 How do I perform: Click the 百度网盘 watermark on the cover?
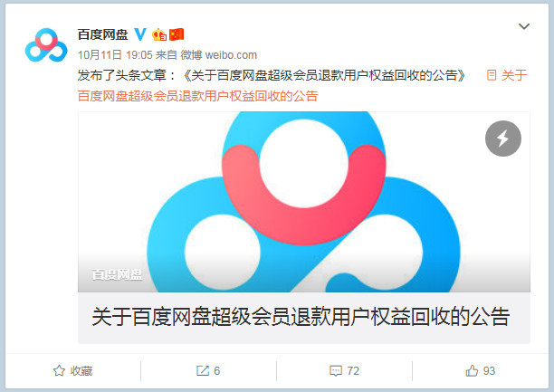click(x=117, y=274)
